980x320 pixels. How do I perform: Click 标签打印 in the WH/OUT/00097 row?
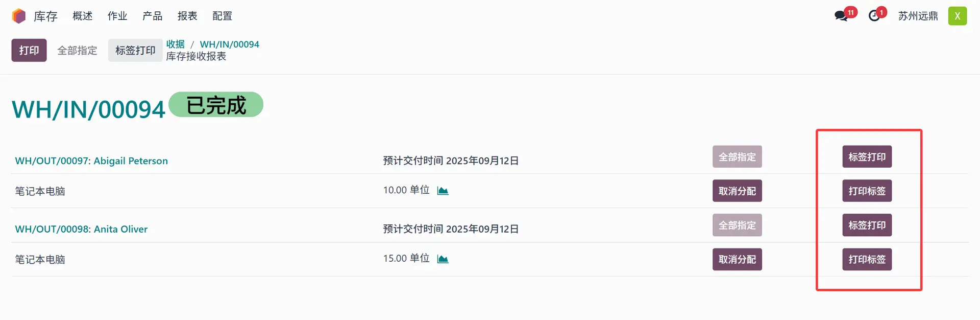867,156
